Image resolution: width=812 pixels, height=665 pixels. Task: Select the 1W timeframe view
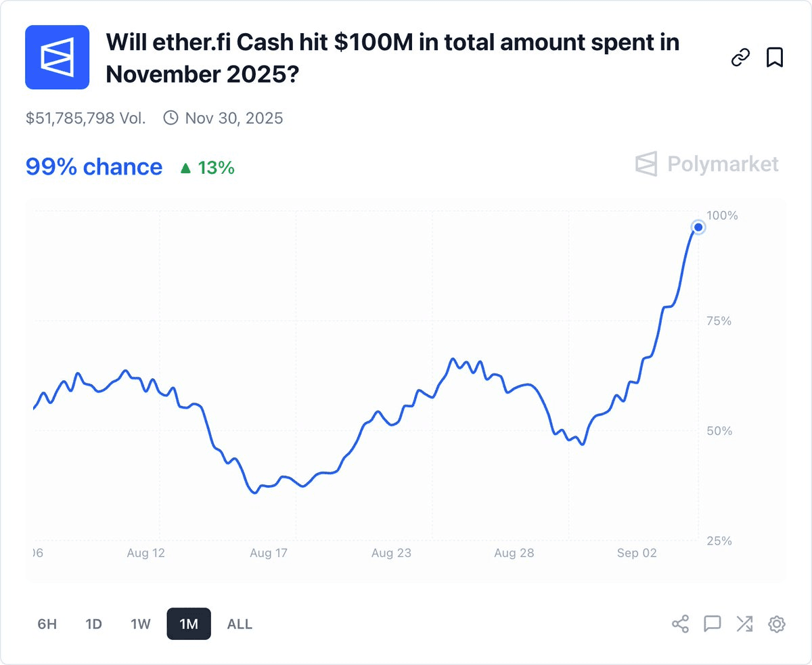[140, 624]
